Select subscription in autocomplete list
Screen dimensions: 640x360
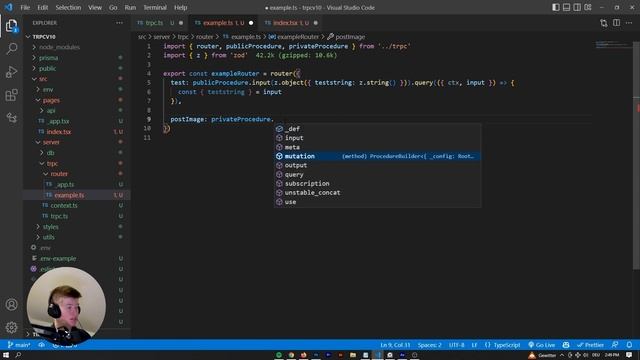click(377, 184)
